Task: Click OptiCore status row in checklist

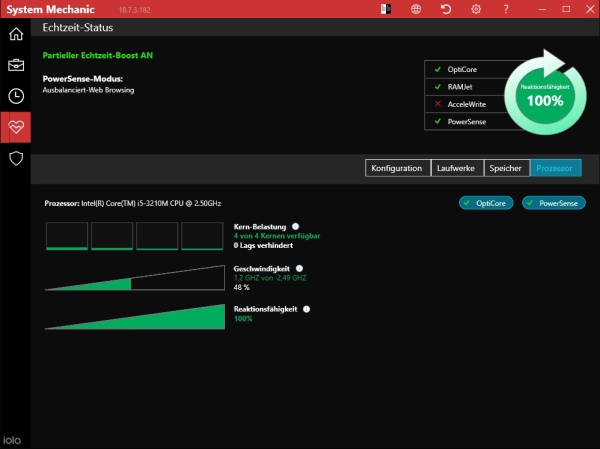Action: tap(467, 69)
